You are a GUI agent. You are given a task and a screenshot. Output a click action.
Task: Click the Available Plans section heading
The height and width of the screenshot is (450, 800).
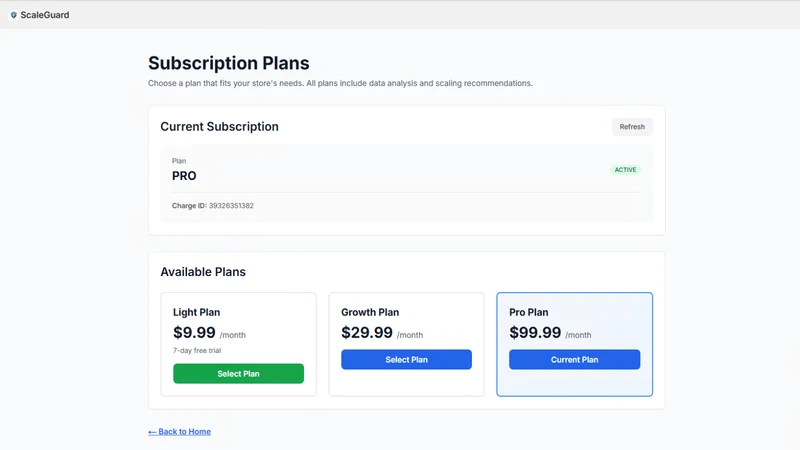tap(203, 272)
